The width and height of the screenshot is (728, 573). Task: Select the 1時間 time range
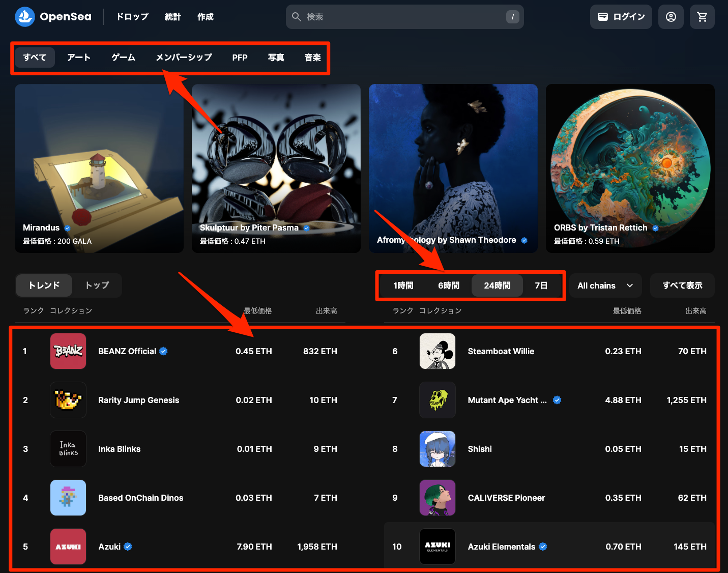(x=403, y=285)
